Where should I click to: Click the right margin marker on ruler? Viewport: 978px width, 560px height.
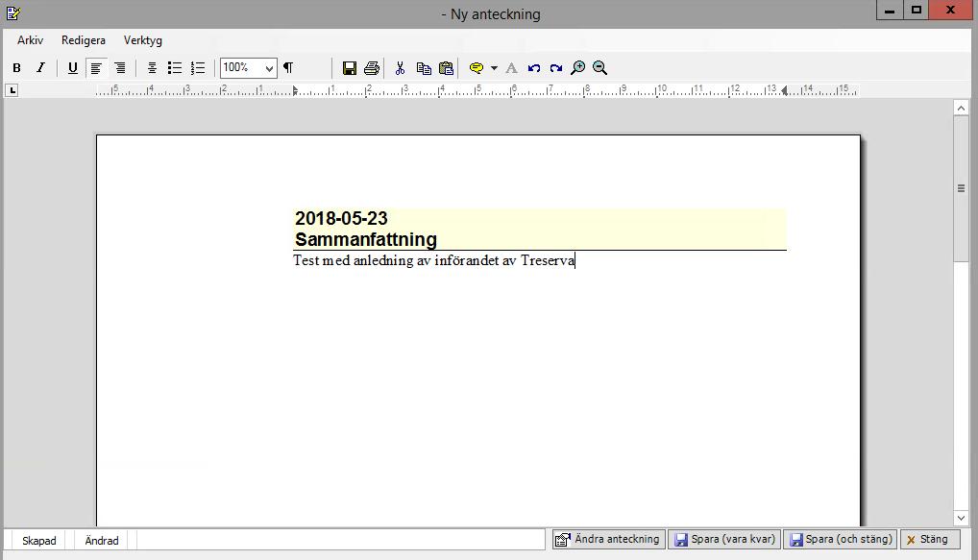pos(785,91)
